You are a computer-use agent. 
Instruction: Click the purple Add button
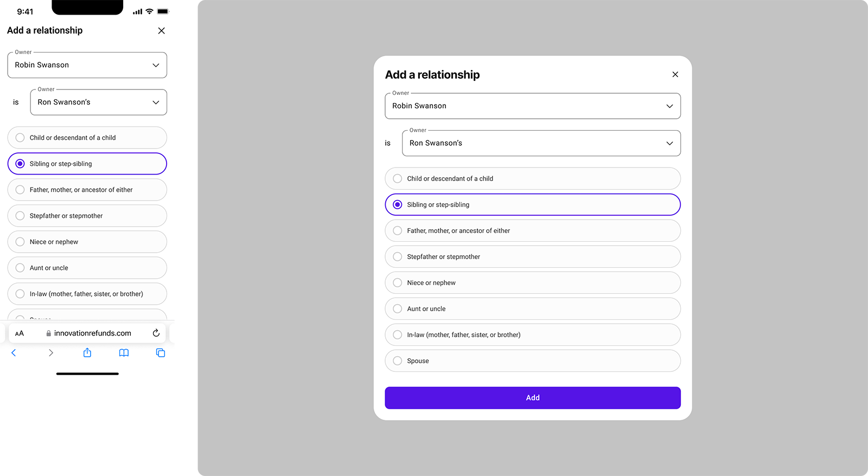532,398
